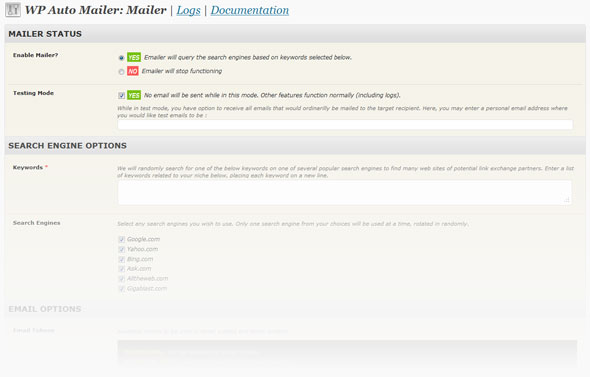
Task: Select the YES radio for Enable Mailer
Action: click(x=121, y=58)
